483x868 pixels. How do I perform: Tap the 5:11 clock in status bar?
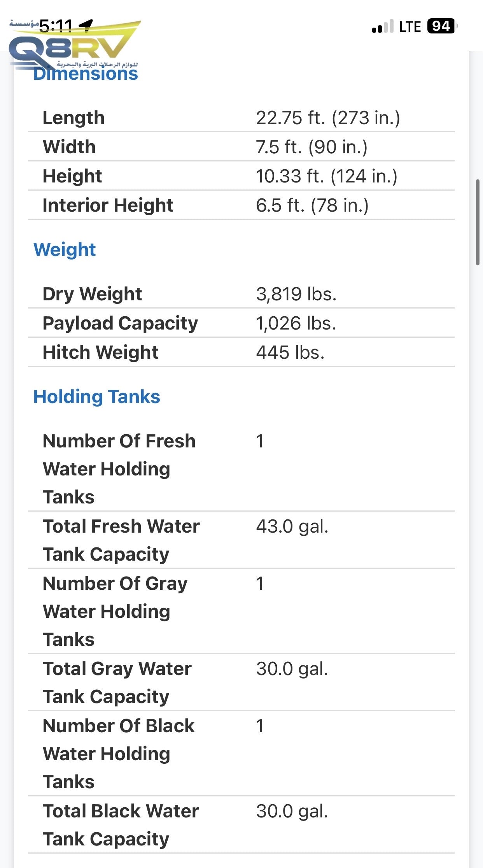click(x=56, y=26)
